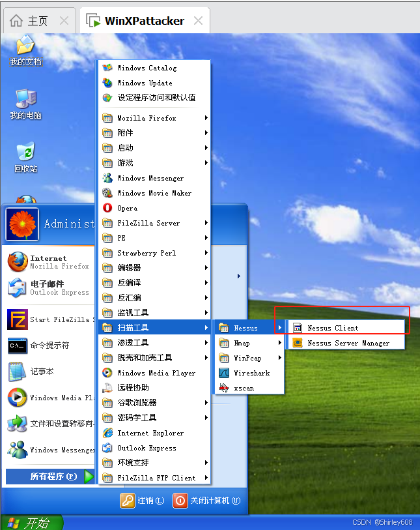The width and height of the screenshot is (420, 530).
Task: Expand the 游戏 folder arrow
Action: point(206,162)
